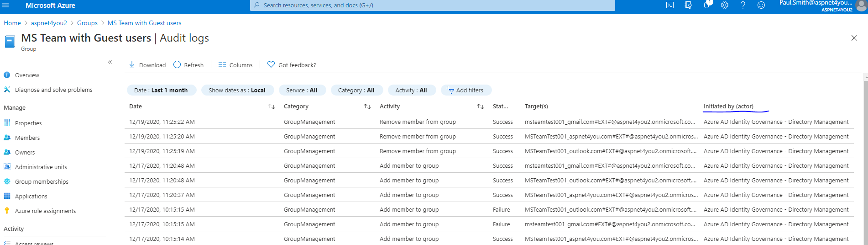This screenshot has width=868, height=245.
Task: Click the Members people icon
Action: coord(7,138)
